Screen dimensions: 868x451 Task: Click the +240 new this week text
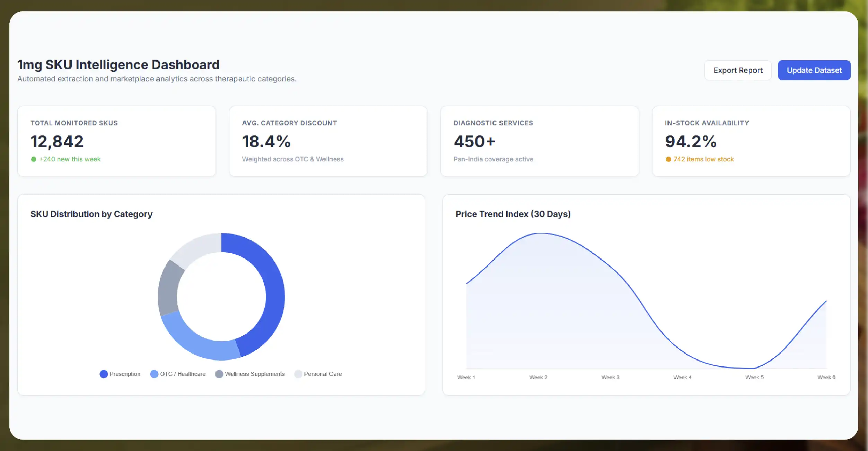[x=70, y=159]
